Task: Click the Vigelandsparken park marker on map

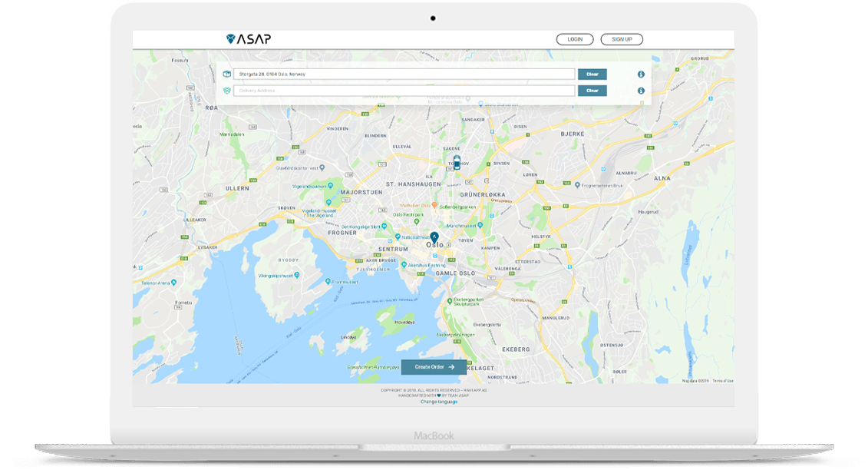Action: [x=328, y=186]
